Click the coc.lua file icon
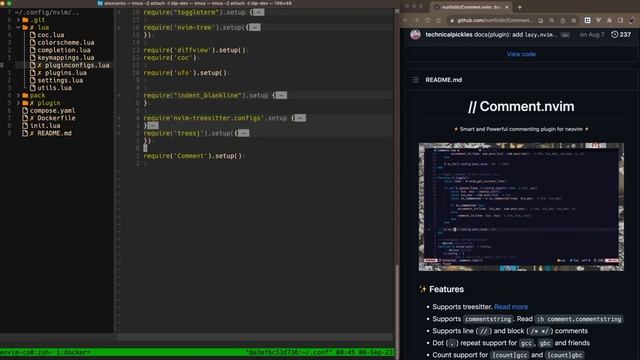The image size is (640, 360). click(33, 35)
